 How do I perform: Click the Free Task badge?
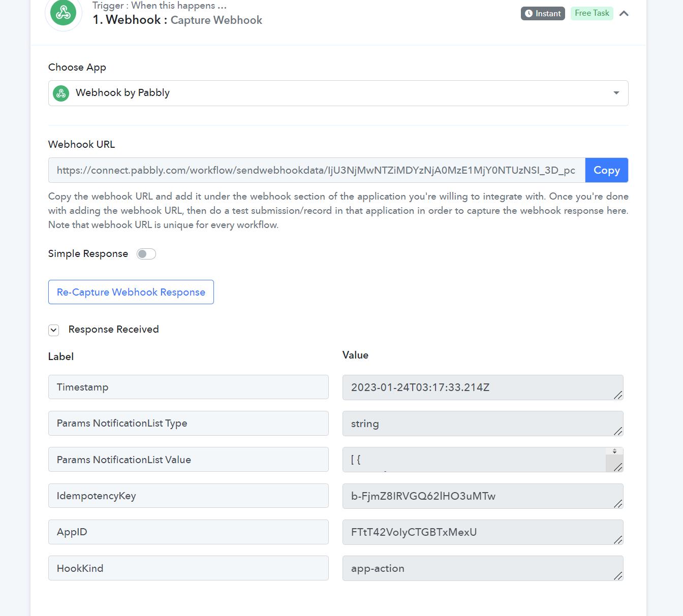click(x=592, y=13)
